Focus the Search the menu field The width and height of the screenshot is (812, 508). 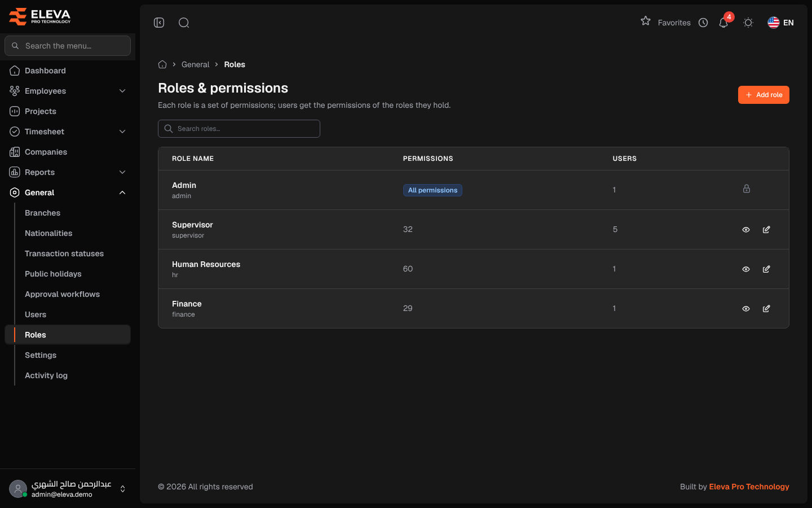click(x=68, y=46)
